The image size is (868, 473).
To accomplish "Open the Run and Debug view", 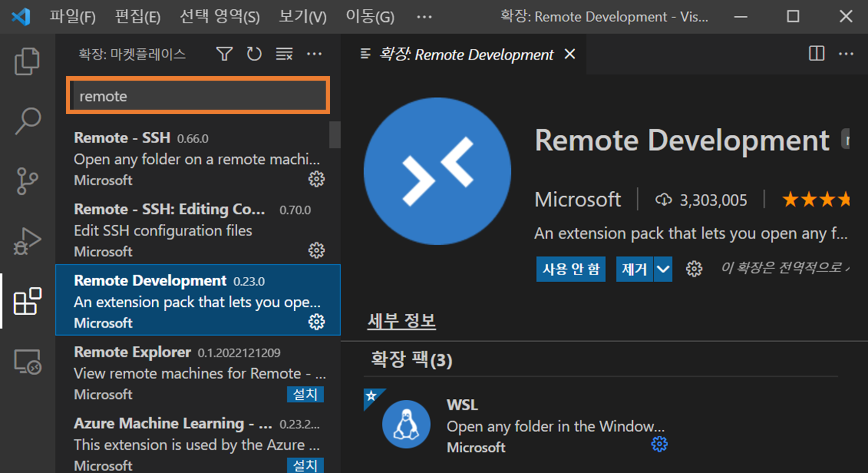I will click(x=27, y=241).
